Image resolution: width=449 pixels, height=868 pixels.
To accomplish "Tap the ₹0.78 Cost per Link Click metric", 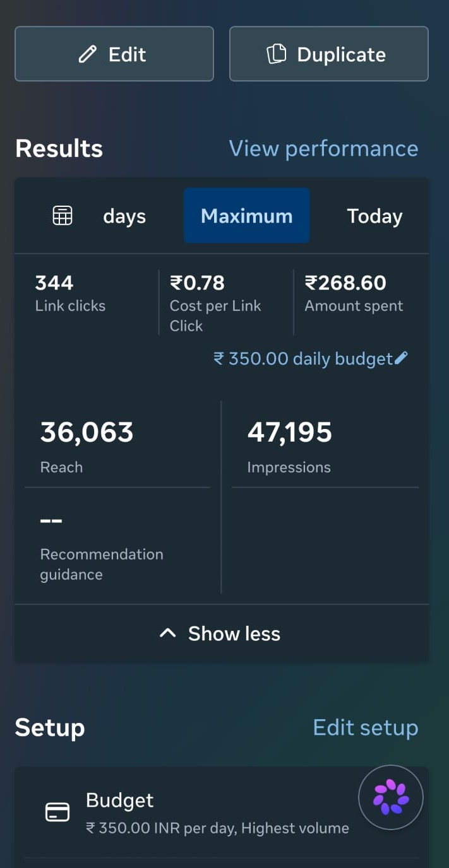I will point(215,303).
